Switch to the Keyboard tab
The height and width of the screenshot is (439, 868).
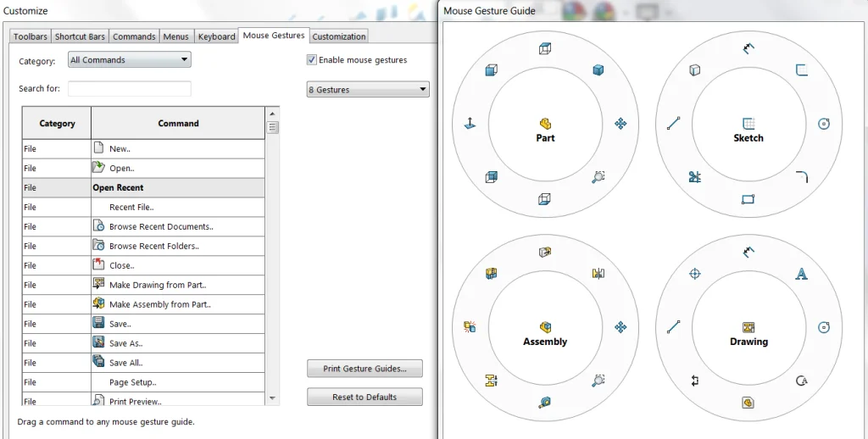[x=216, y=36]
